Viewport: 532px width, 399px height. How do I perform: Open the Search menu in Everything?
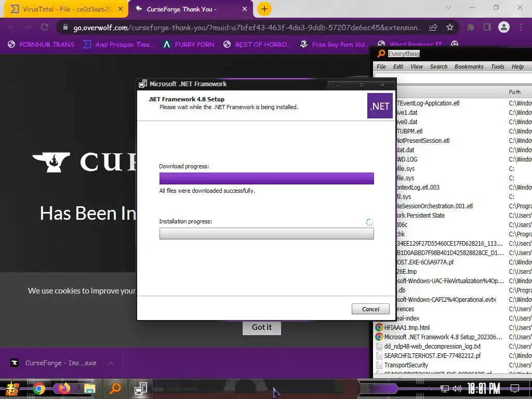(438, 66)
